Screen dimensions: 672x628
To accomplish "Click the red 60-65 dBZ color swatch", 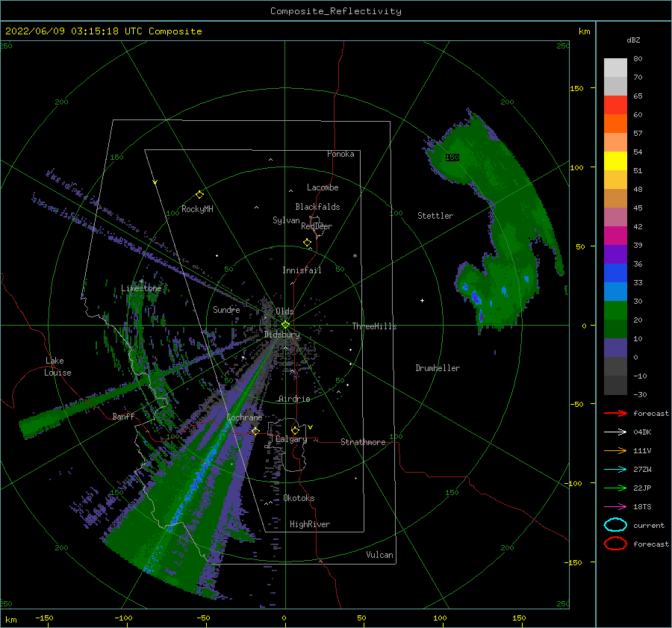I will click(615, 105).
